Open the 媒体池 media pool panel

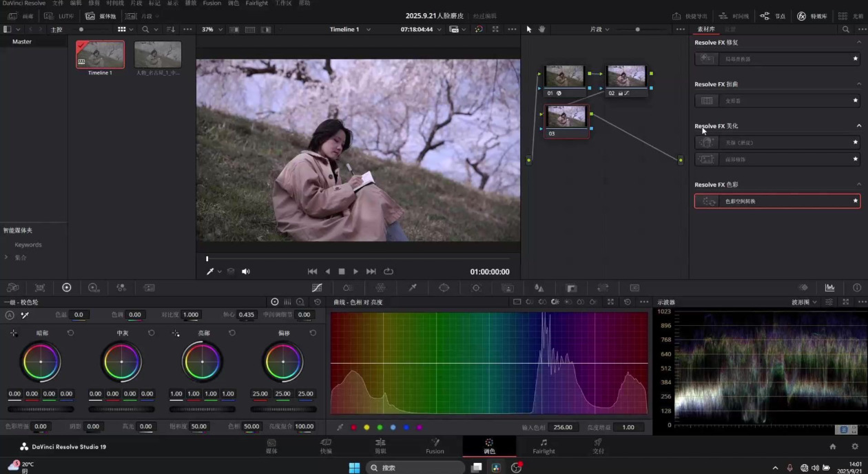pos(101,16)
